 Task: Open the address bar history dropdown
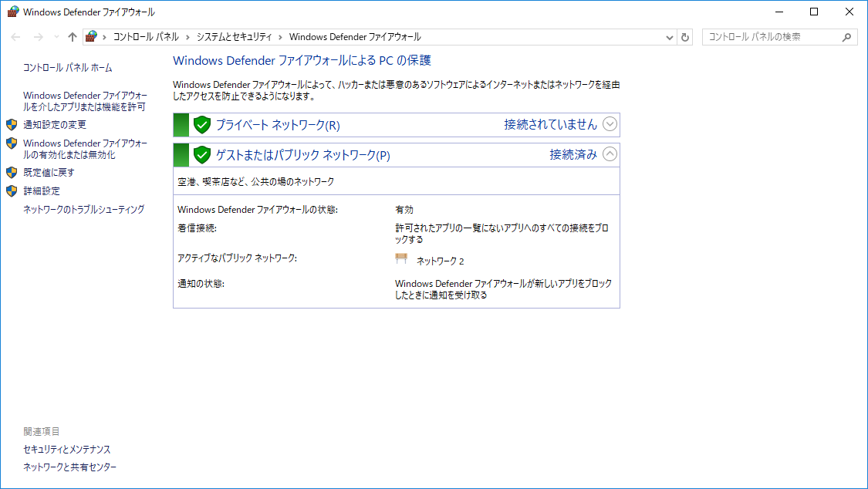coord(669,38)
